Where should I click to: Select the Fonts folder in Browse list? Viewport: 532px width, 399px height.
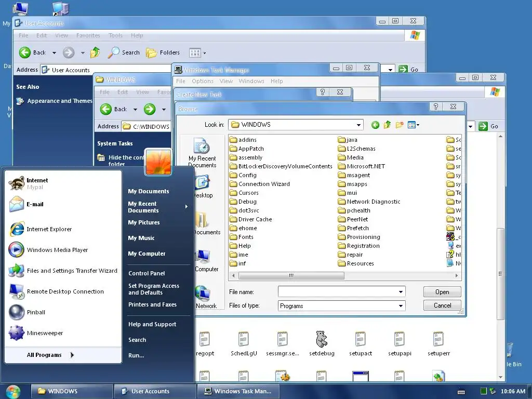tap(241, 237)
